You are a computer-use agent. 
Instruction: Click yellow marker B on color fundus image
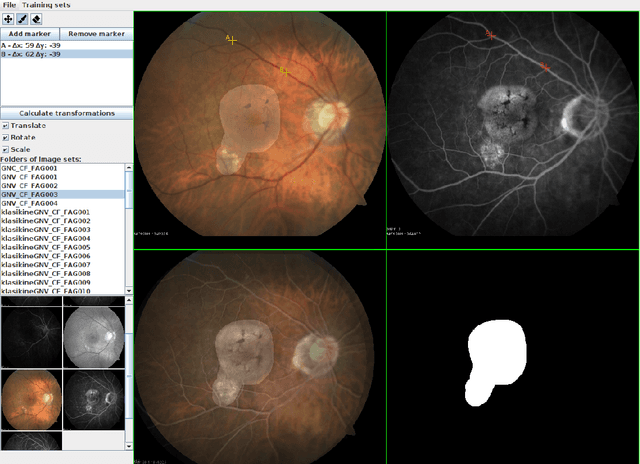[x=285, y=71]
